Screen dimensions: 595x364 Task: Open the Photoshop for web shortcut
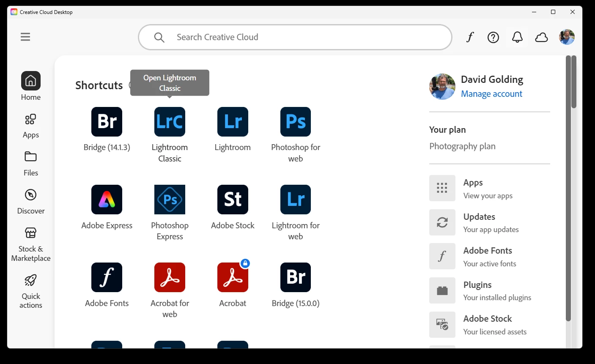tap(296, 122)
